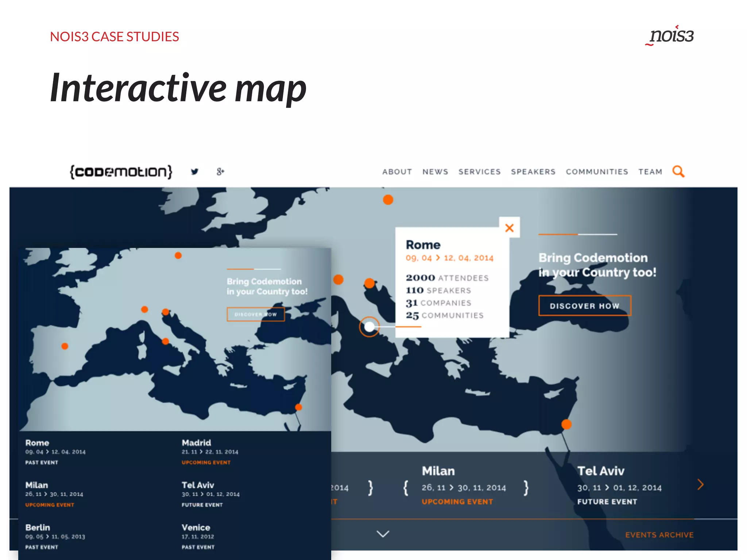Image resolution: width=747 pixels, height=560 pixels.
Task: Select the selected Rome marker on the large map
Action: pyautogui.click(x=369, y=327)
